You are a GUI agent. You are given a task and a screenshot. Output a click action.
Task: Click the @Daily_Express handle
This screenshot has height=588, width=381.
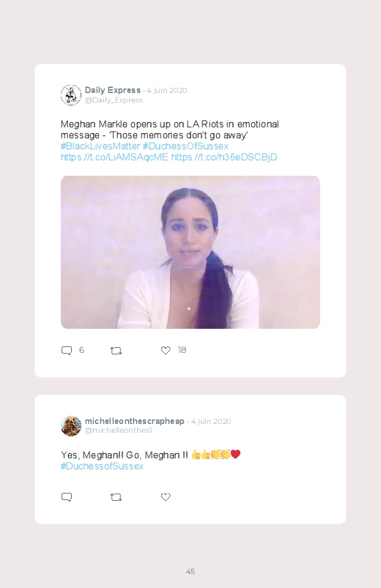[114, 100]
